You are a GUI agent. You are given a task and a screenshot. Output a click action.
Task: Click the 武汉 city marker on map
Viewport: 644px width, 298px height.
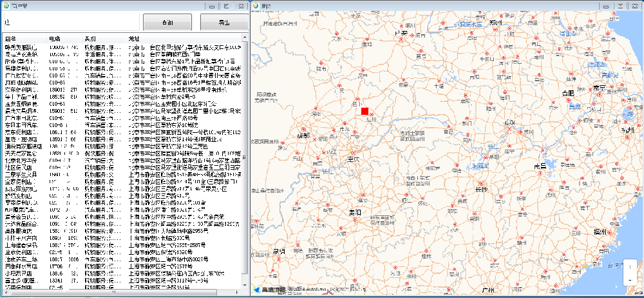(x=509, y=129)
